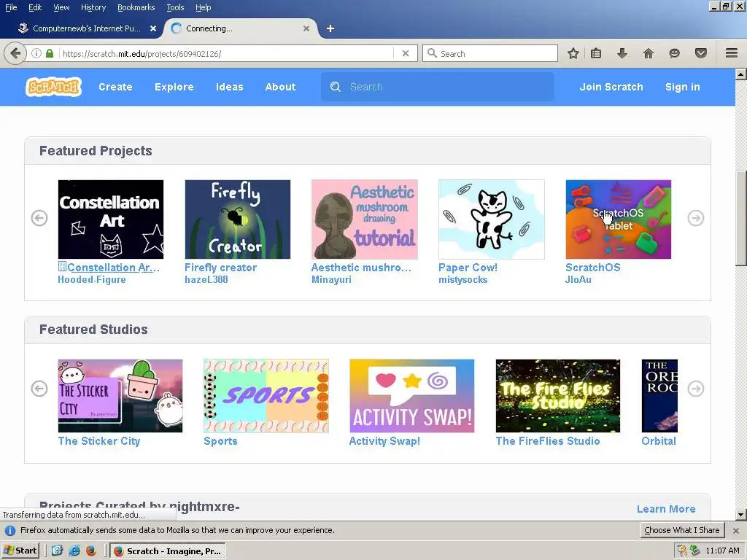The height and width of the screenshot is (560, 747).
Task: Click Ideas in the Scratch navbar
Action: (x=230, y=87)
